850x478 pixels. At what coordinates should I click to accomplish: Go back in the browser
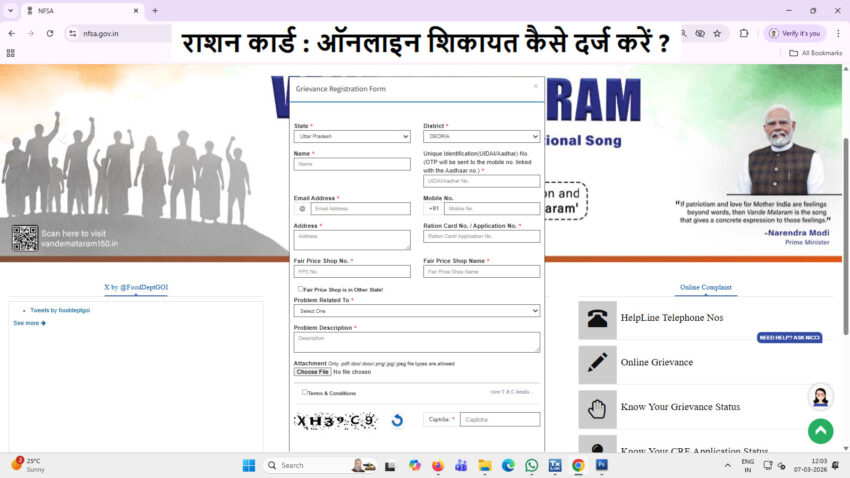12,33
